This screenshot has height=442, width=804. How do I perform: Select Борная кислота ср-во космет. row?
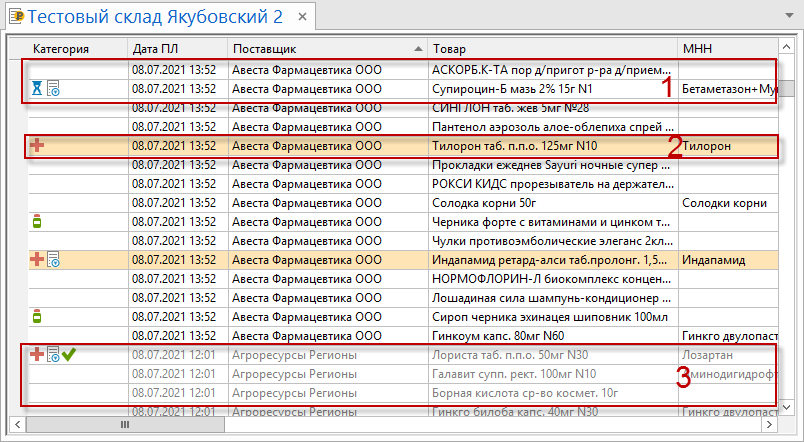(x=404, y=392)
